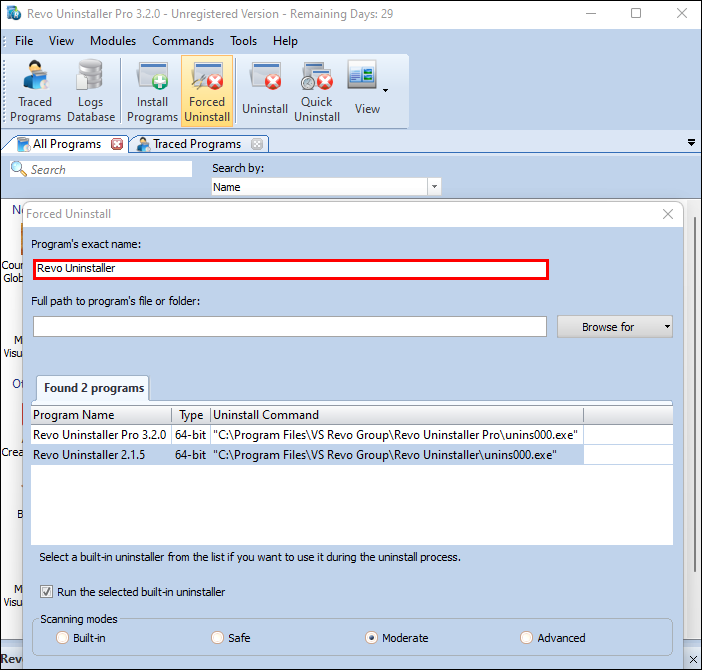This screenshot has height=670, width=702.
Task: Open the File menu
Action: coord(24,41)
